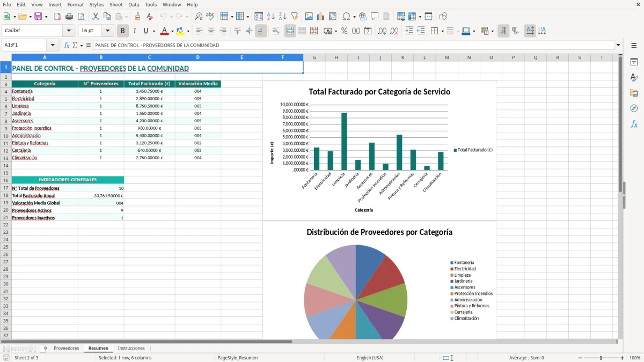Expand formula bar dropdown arrow

(618, 46)
